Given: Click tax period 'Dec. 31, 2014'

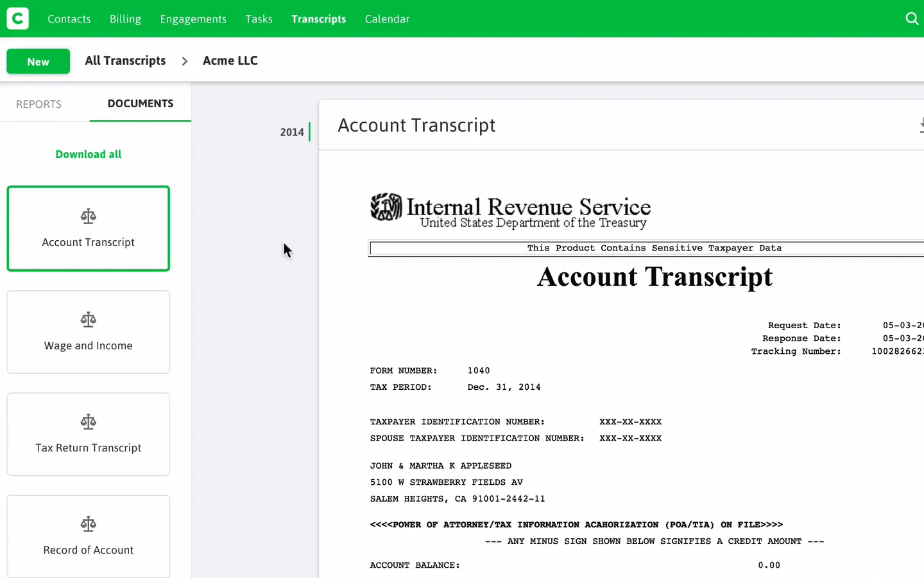Looking at the screenshot, I should pos(504,387).
